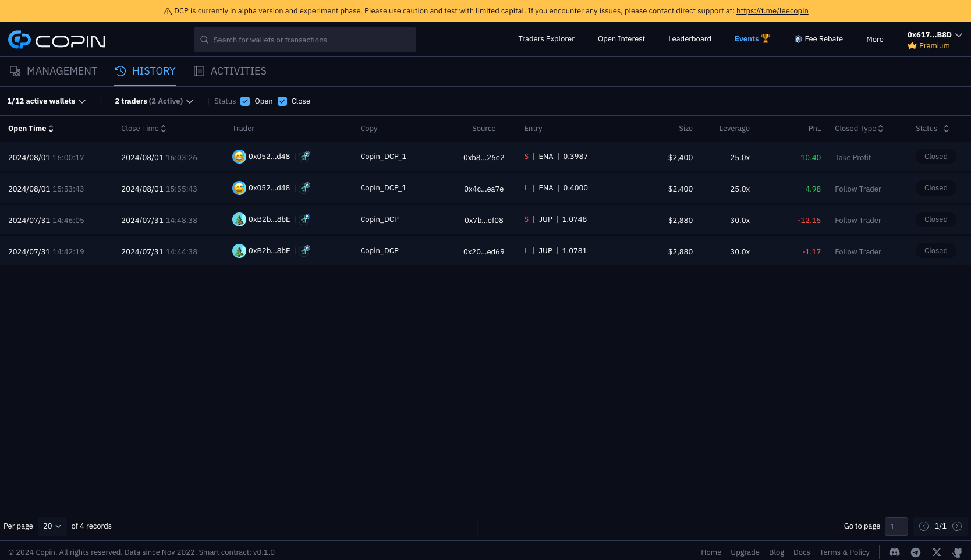971x560 pixels.
Task: Sort by Status column
Action: [932, 129]
